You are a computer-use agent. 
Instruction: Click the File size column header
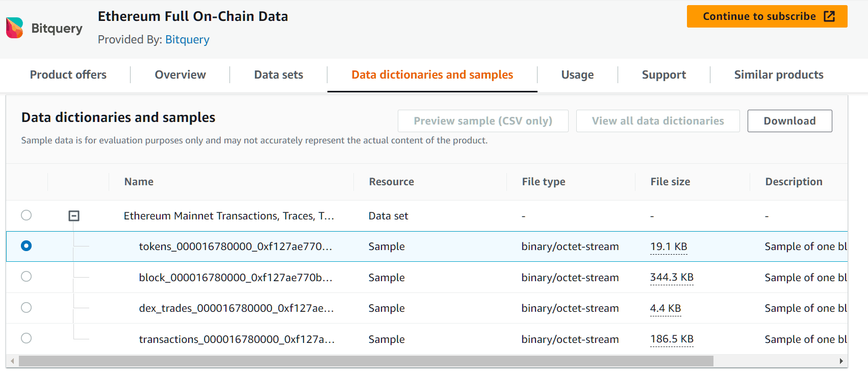click(670, 182)
